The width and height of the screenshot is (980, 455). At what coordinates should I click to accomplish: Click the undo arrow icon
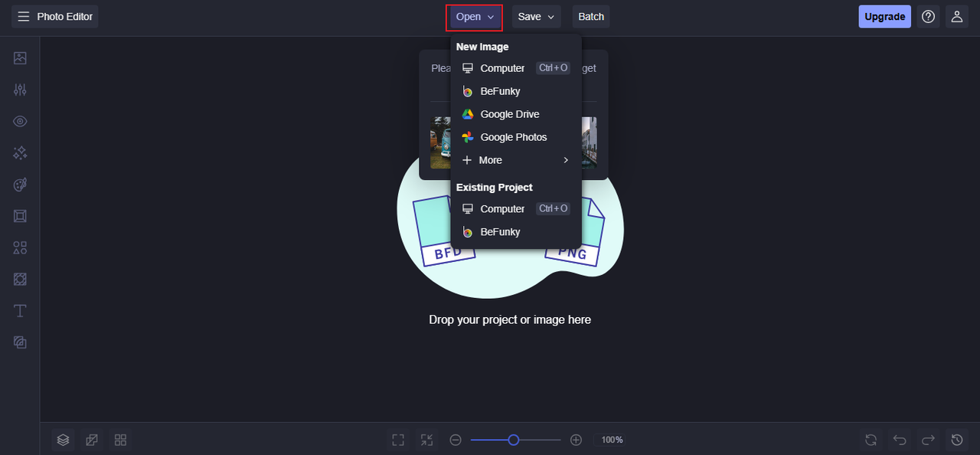(900, 440)
